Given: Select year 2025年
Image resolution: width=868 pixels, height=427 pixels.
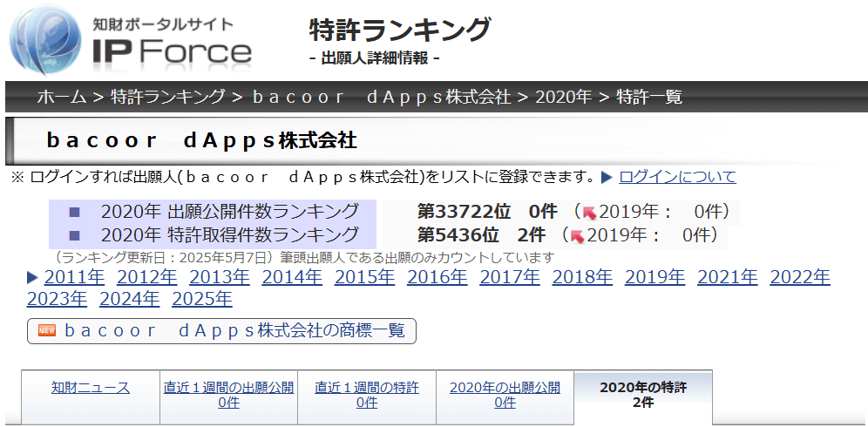Looking at the screenshot, I should [x=202, y=300].
